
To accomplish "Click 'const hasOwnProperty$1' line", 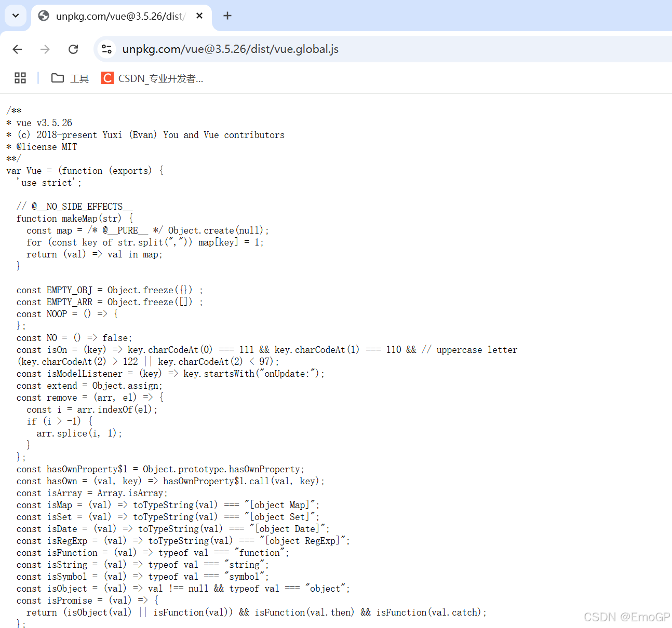I will [x=160, y=469].
